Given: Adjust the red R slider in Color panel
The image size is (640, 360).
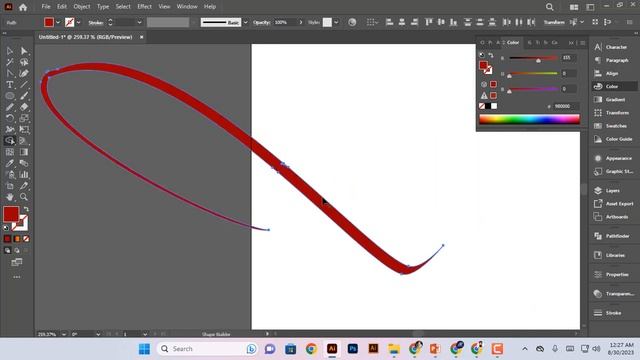Looking at the screenshot, I should pos(538,60).
